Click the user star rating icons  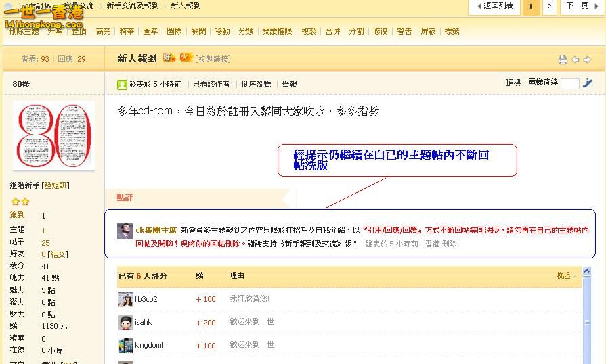[20, 202]
